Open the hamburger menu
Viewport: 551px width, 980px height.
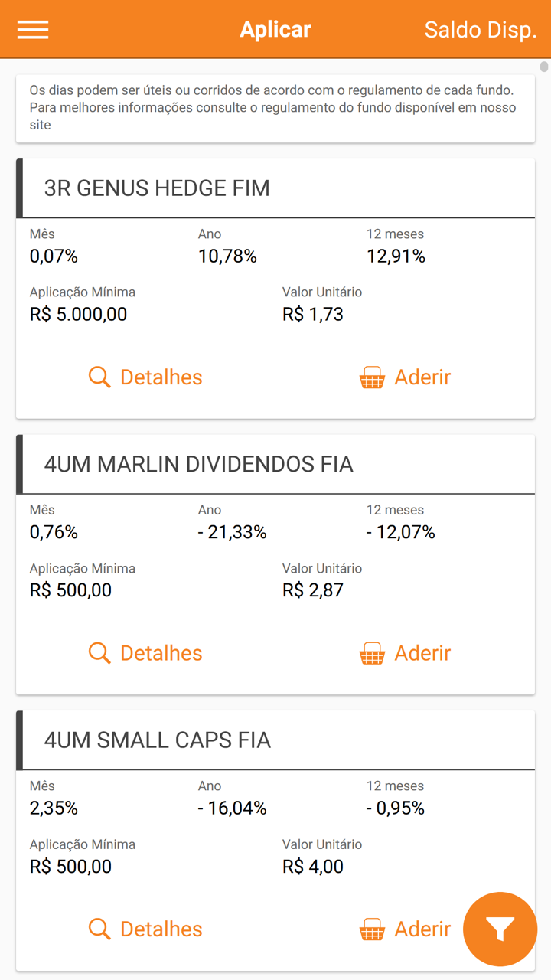33,30
